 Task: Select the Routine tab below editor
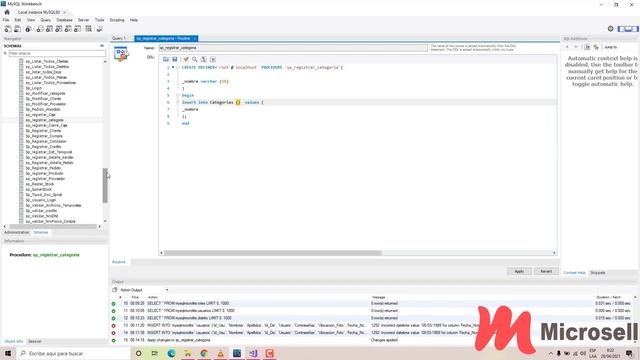click(119, 262)
